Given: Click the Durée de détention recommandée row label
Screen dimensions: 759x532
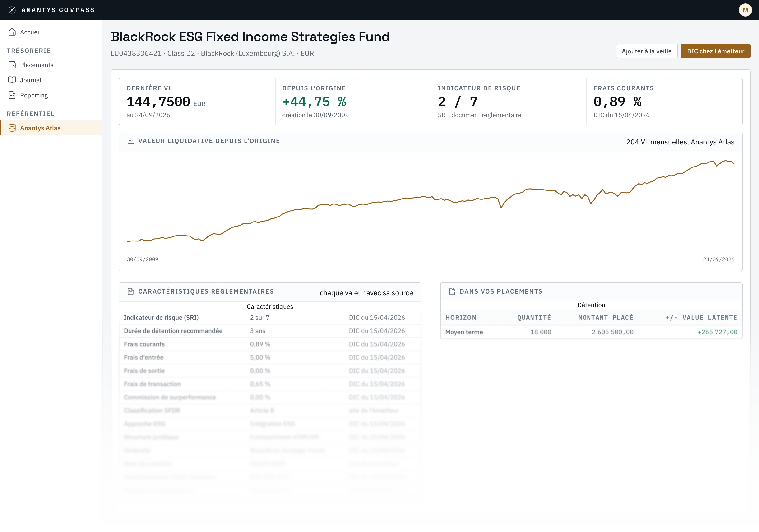Looking at the screenshot, I should click(173, 331).
